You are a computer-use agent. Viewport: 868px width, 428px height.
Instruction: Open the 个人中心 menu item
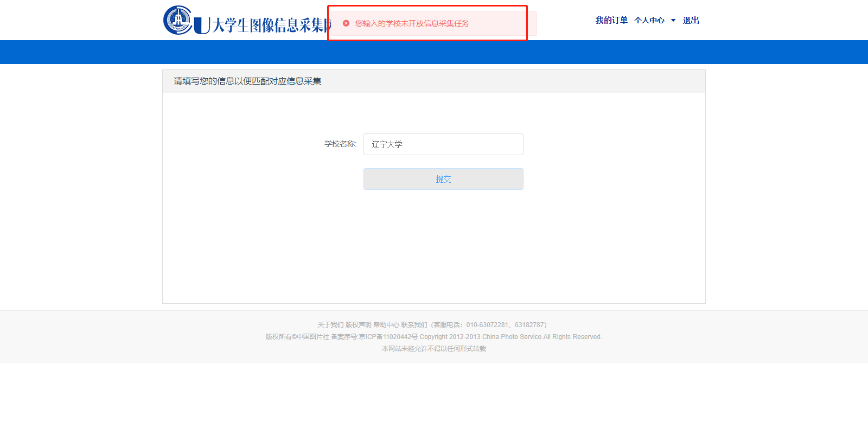649,21
